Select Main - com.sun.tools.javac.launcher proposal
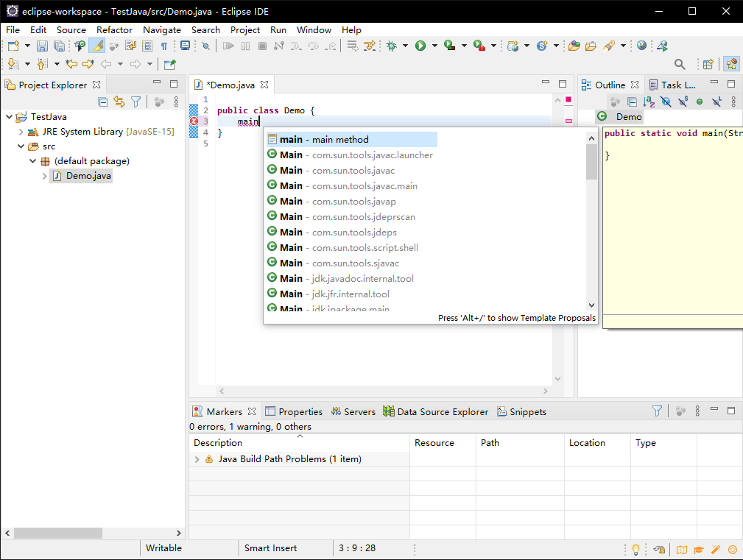The image size is (743, 560). [x=351, y=155]
